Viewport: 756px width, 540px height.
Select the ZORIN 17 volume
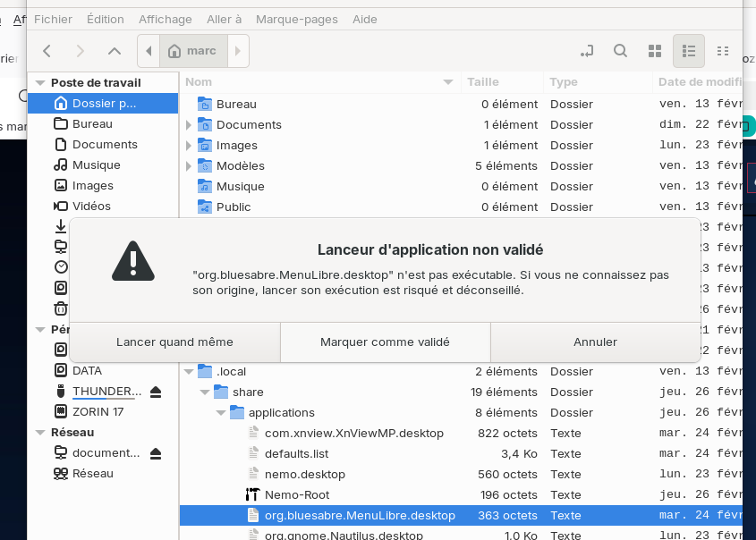tap(98, 411)
